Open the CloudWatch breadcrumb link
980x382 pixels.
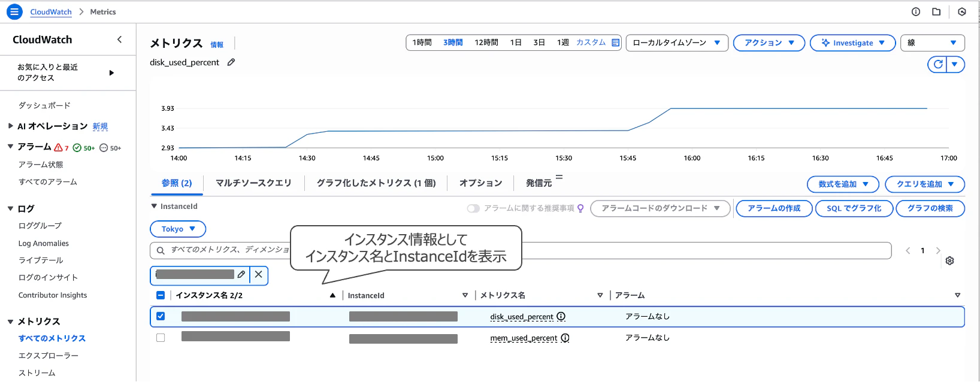[51, 12]
